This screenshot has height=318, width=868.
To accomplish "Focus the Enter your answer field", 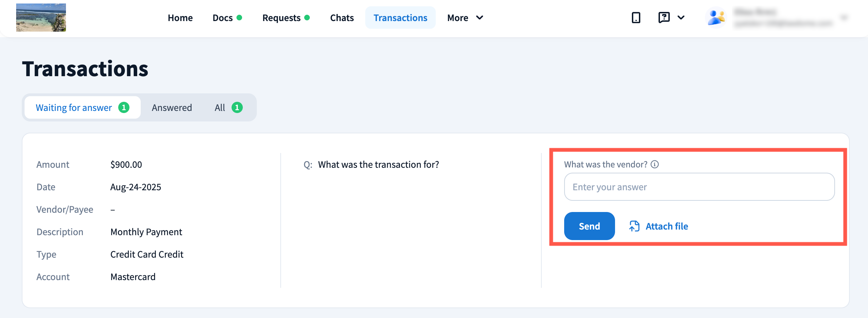I will pyautogui.click(x=699, y=187).
